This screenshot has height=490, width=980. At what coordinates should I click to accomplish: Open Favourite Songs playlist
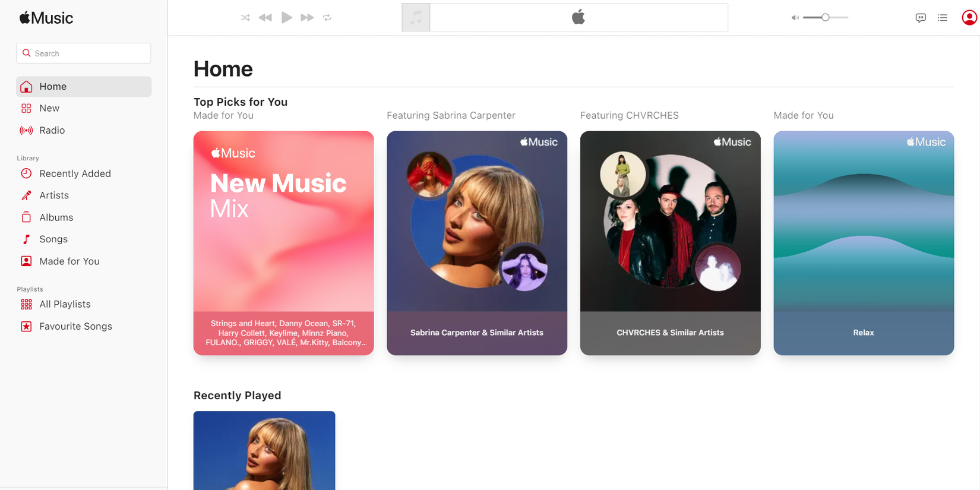tap(84, 326)
